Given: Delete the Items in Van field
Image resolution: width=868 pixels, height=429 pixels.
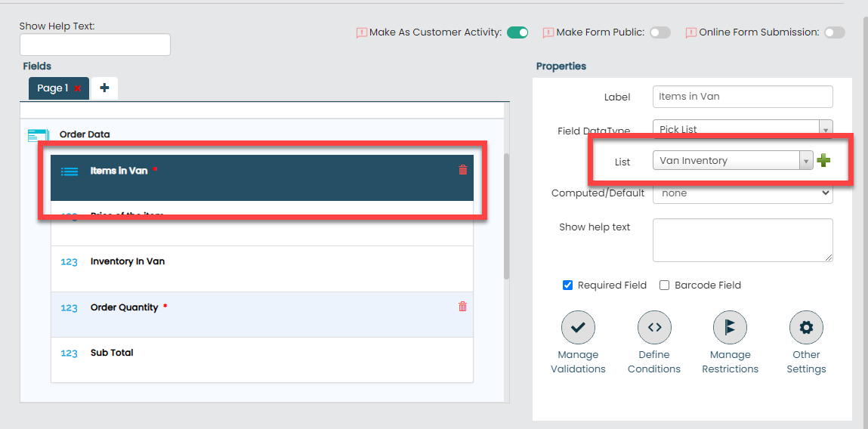Looking at the screenshot, I should (x=463, y=170).
